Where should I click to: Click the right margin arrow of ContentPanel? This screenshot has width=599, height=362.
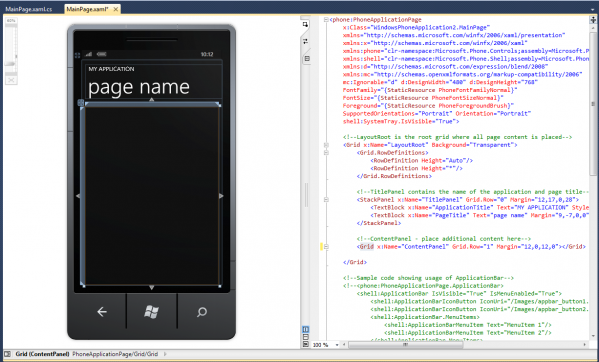click(x=221, y=196)
